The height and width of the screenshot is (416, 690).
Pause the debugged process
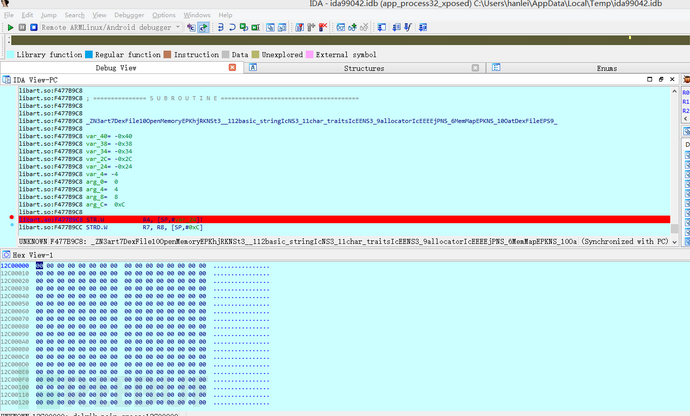tap(22, 27)
